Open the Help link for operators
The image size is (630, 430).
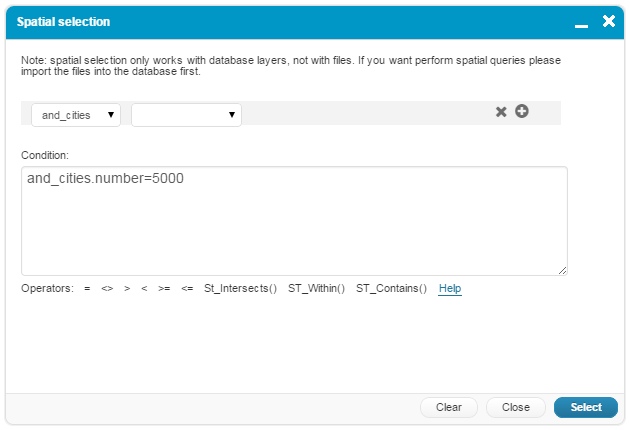click(450, 289)
